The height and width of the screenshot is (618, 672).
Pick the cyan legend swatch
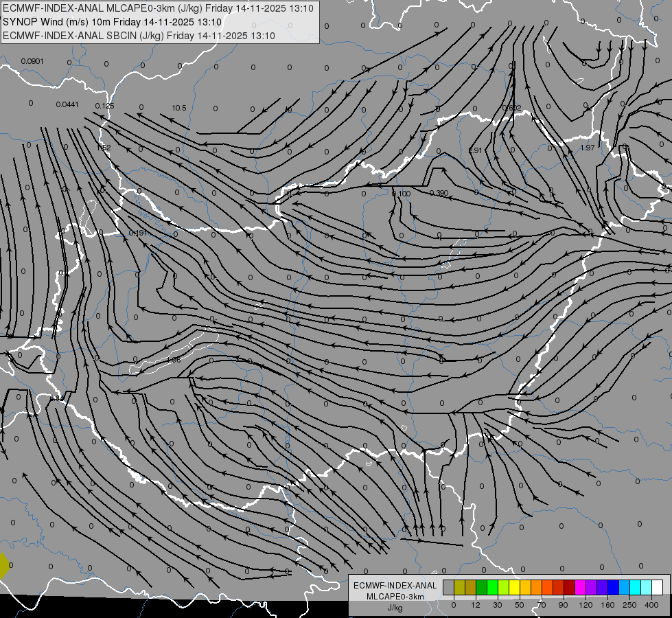(x=635, y=587)
